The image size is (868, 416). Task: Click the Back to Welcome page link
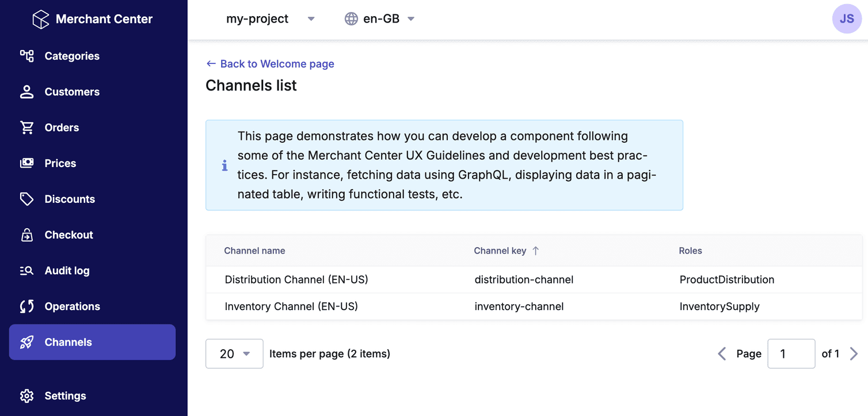click(x=269, y=63)
